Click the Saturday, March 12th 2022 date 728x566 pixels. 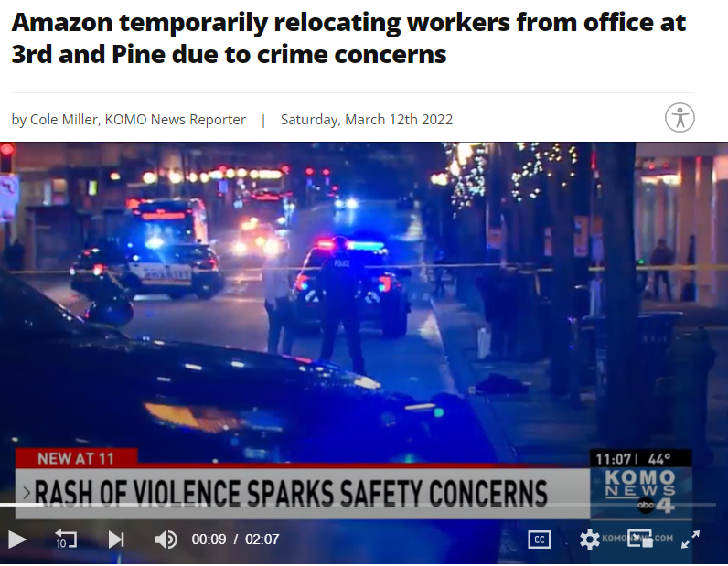tap(367, 120)
